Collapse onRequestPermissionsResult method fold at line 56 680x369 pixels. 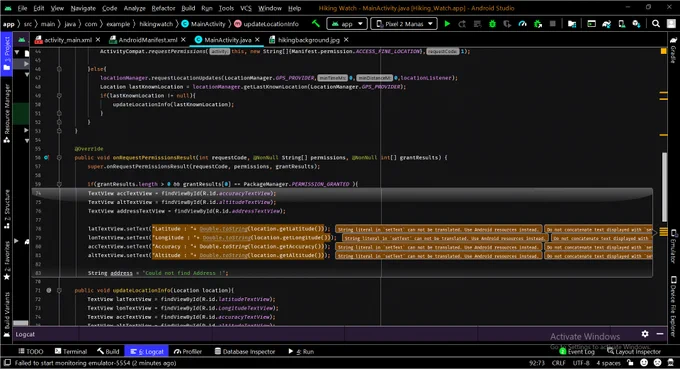coord(59,157)
